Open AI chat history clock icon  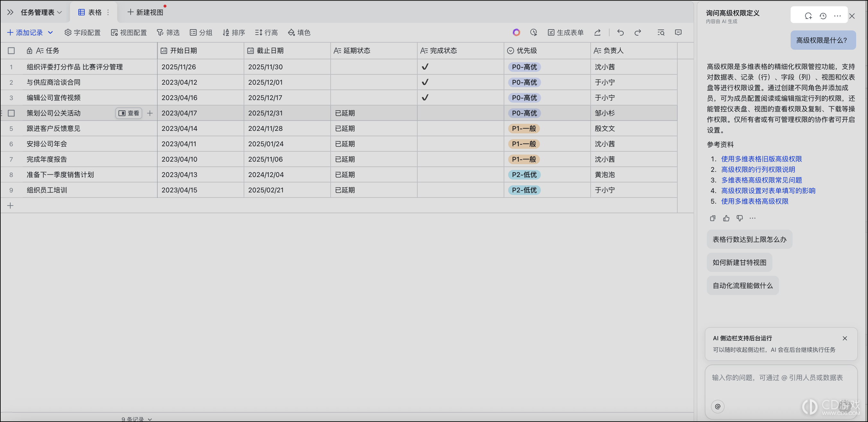coord(823,16)
